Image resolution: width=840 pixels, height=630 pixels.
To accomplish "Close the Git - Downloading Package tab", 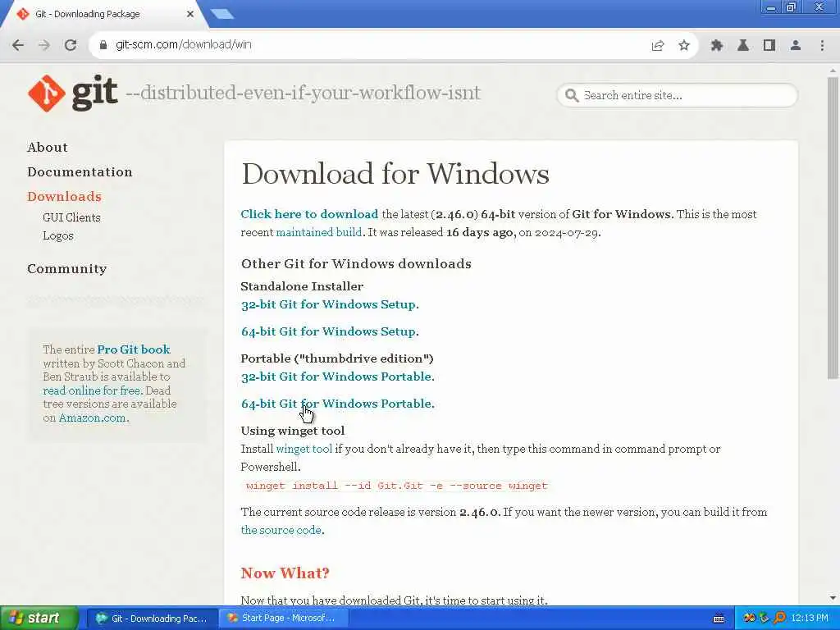I will pyautogui.click(x=190, y=15).
